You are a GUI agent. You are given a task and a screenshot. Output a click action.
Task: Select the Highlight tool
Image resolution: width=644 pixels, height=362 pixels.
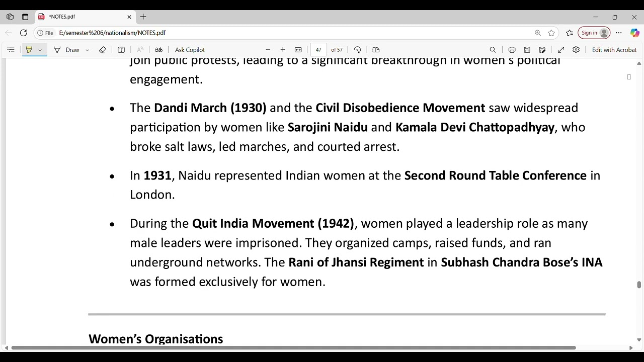pyautogui.click(x=29, y=50)
